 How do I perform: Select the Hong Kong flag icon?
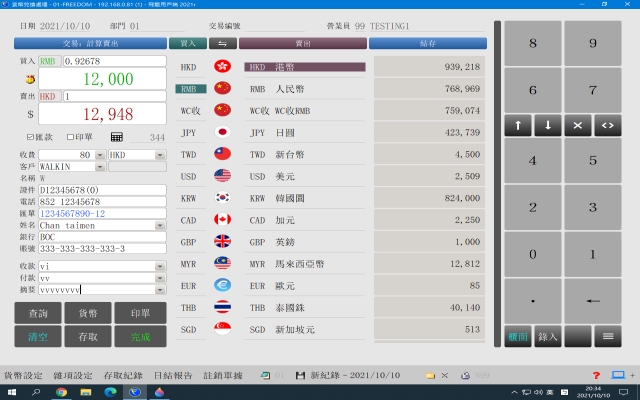click(222, 67)
